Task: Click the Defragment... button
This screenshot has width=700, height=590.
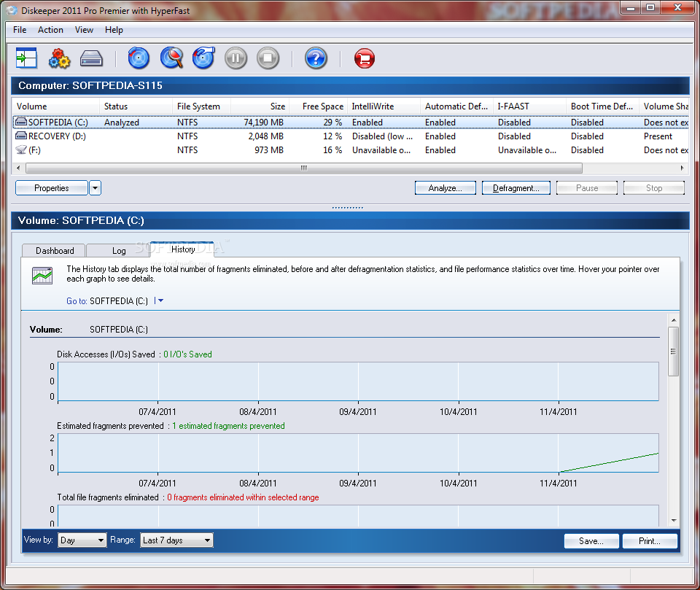Action: (516, 188)
